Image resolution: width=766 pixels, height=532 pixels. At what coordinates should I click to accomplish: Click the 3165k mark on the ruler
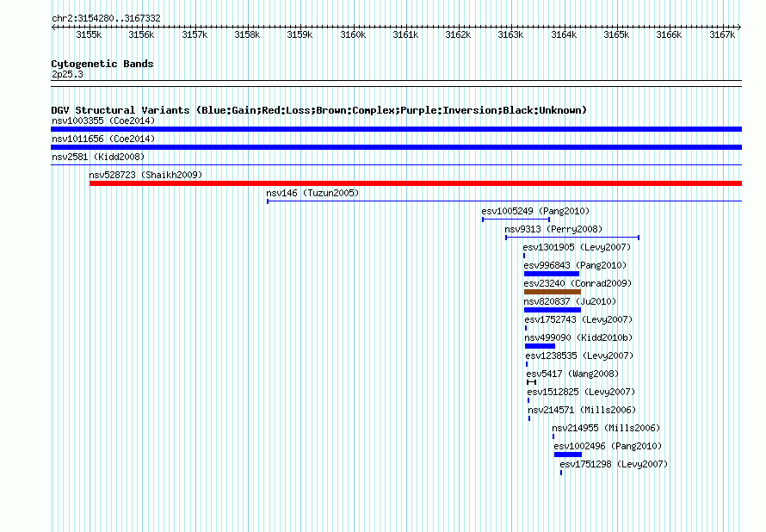(x=616, y=34)
